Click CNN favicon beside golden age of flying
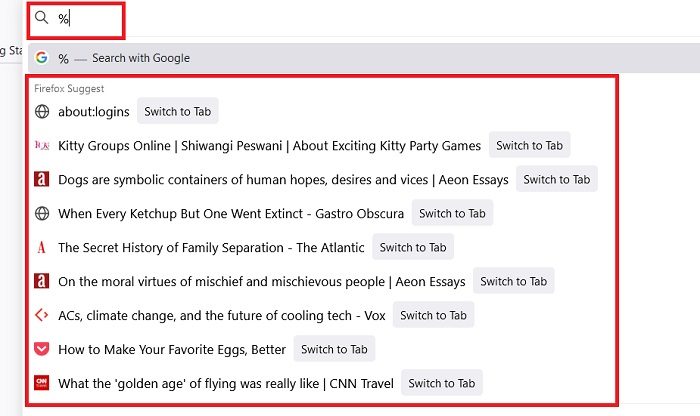This screenshot has width=700, height=416. coord(42,383)
